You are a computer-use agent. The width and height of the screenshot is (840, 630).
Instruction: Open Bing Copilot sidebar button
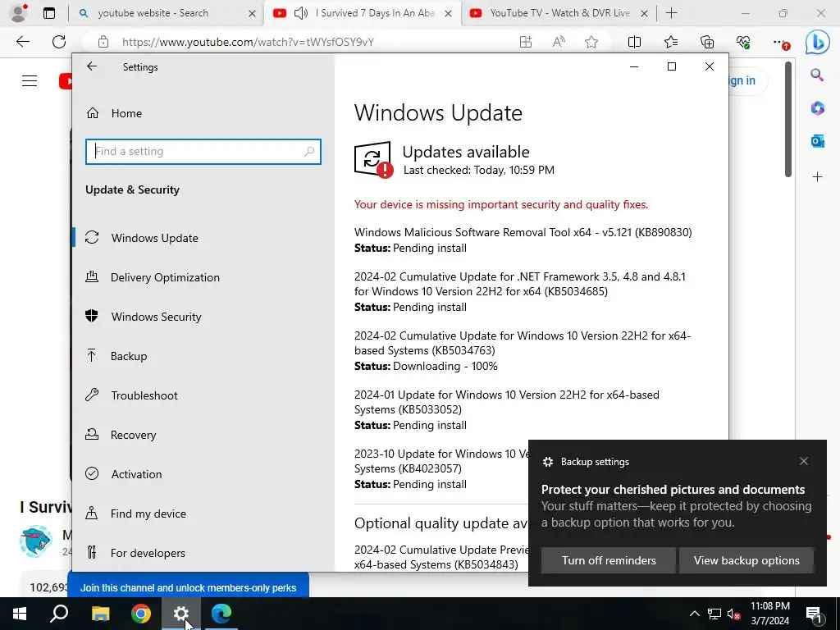coord(817,43)
